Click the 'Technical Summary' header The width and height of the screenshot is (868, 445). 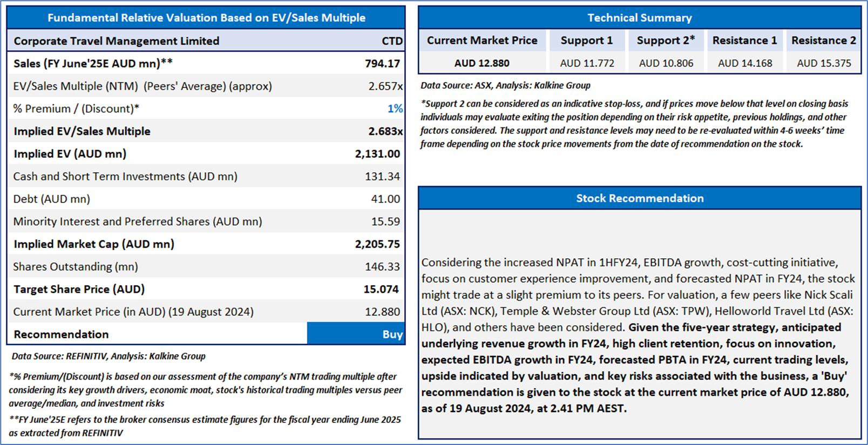click(640, 18)
